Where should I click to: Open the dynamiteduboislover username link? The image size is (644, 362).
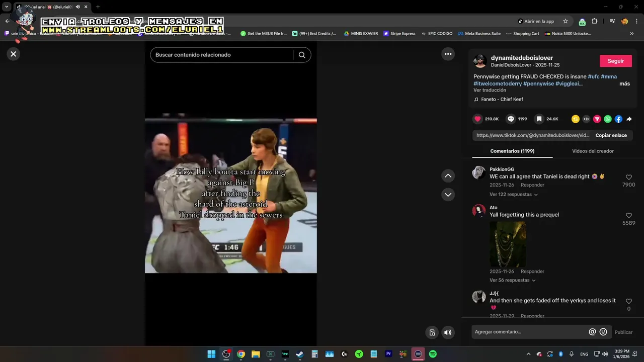522,58
